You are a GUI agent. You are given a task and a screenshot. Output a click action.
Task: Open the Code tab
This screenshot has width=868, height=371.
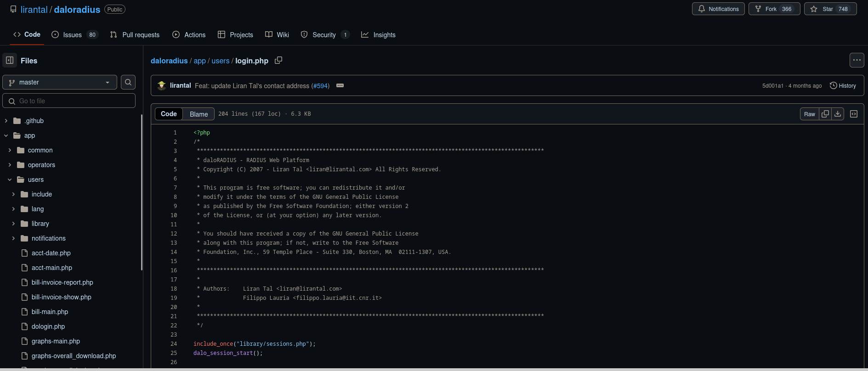27,34
